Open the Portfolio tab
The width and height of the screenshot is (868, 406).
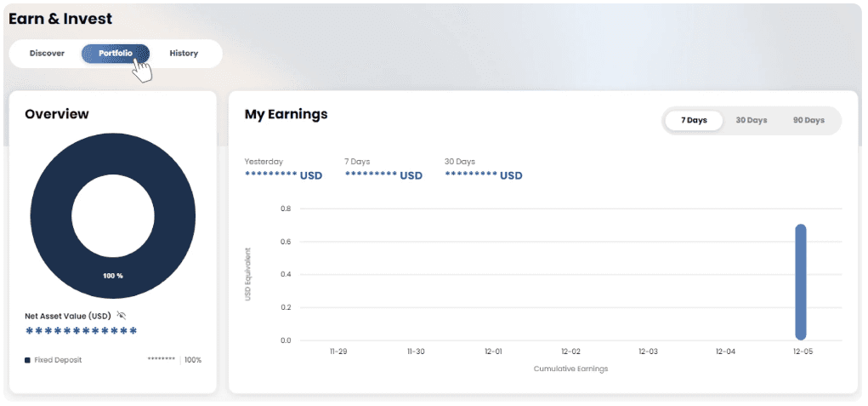click(115, 54)
